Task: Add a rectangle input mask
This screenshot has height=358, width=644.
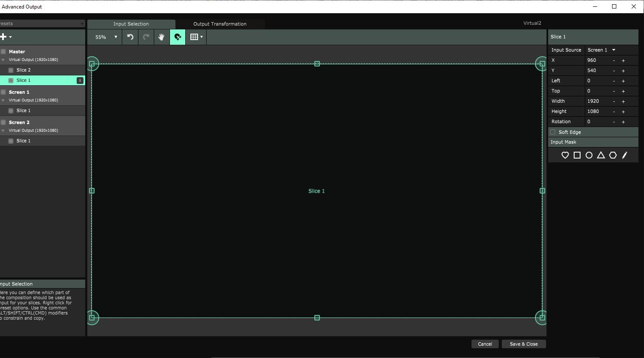Action: (577, 155)
